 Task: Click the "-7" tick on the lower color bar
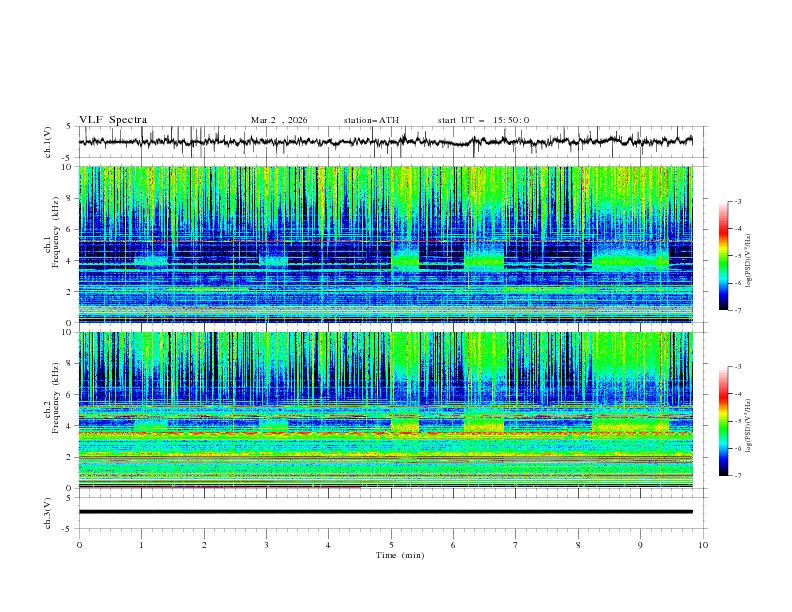[737, 476]
